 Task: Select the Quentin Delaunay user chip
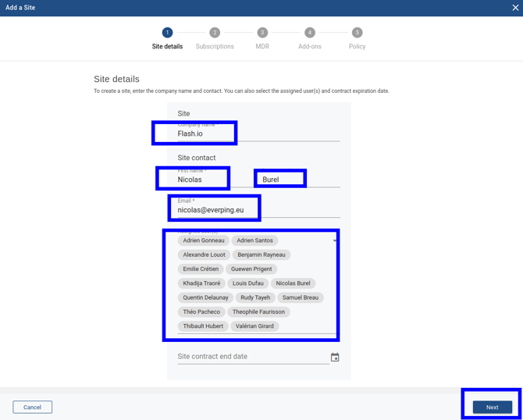click(x=205, y=297)
